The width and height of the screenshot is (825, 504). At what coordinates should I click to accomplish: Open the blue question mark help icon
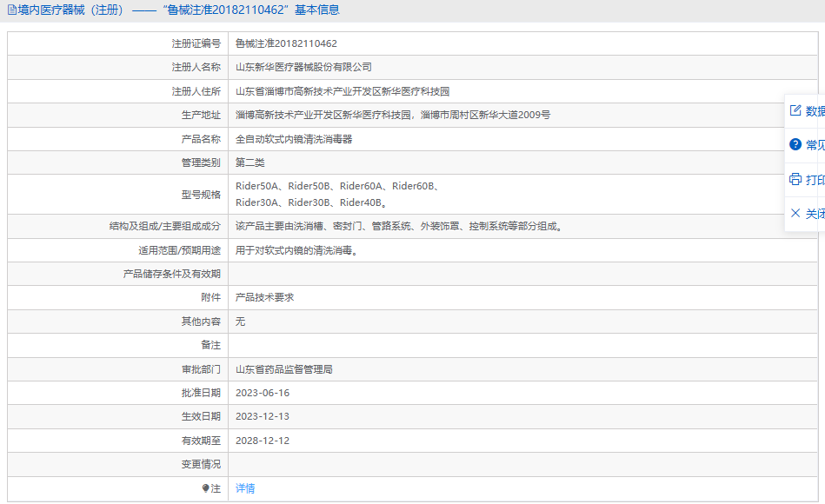point(795,144)
